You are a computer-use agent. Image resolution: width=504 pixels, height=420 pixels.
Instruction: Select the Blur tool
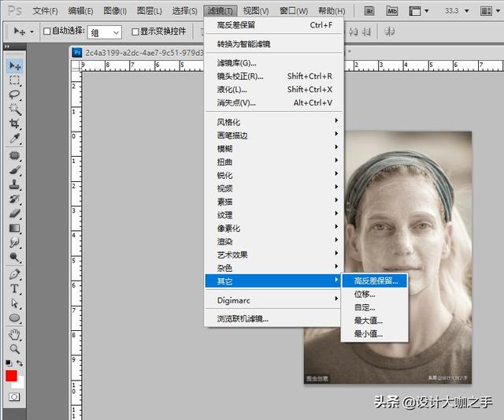(x=14, y=243)
